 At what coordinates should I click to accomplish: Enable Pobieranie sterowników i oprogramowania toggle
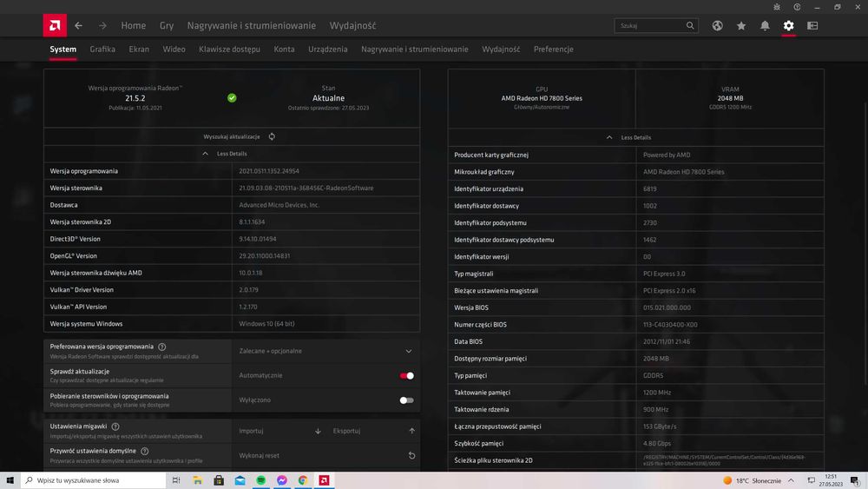407,400
